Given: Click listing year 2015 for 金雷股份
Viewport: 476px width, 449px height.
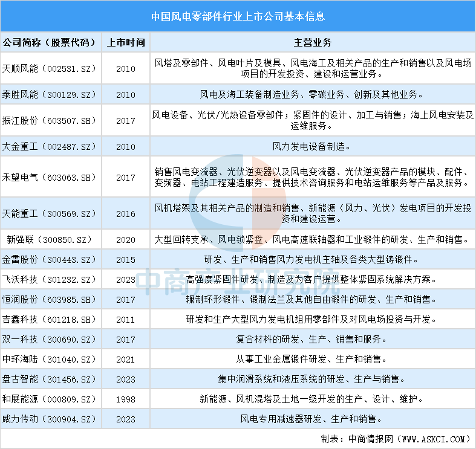Looking at the screenshot, I should 125,260.
